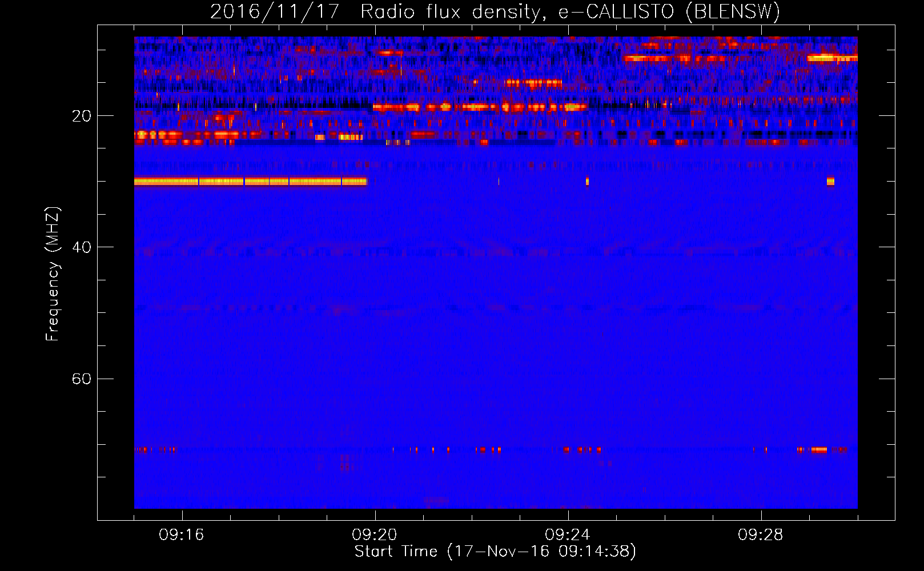Click the 20 MHz frequency tick label

click(x=82, y=116)
